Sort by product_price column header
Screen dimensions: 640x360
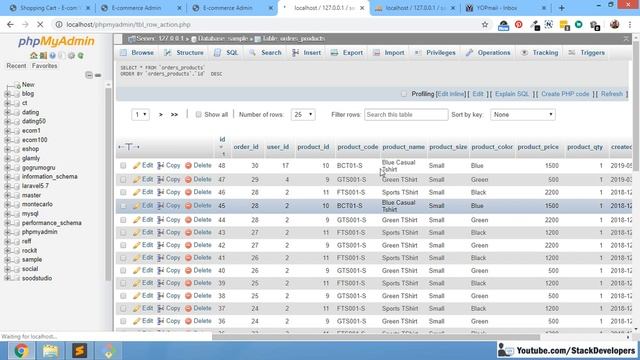(538, 147)
